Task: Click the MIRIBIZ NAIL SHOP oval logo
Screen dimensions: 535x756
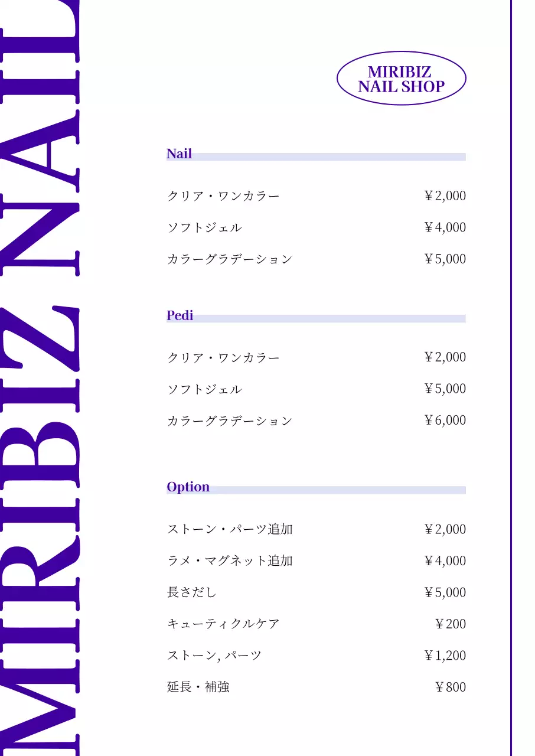Action: 401,79
